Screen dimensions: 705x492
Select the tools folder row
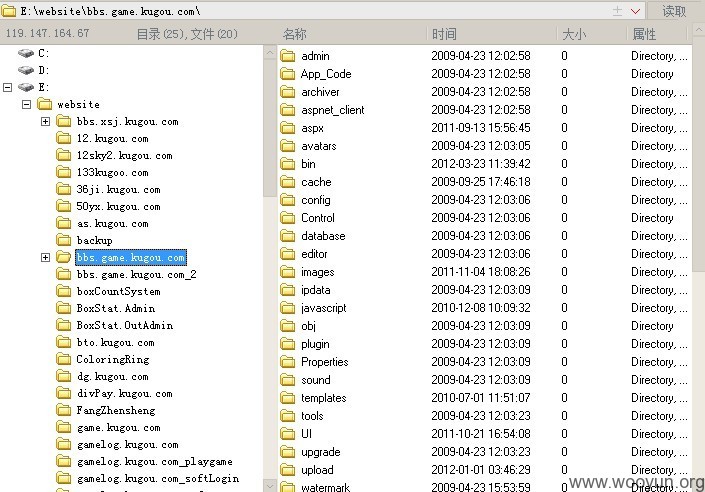coord(484,416)
